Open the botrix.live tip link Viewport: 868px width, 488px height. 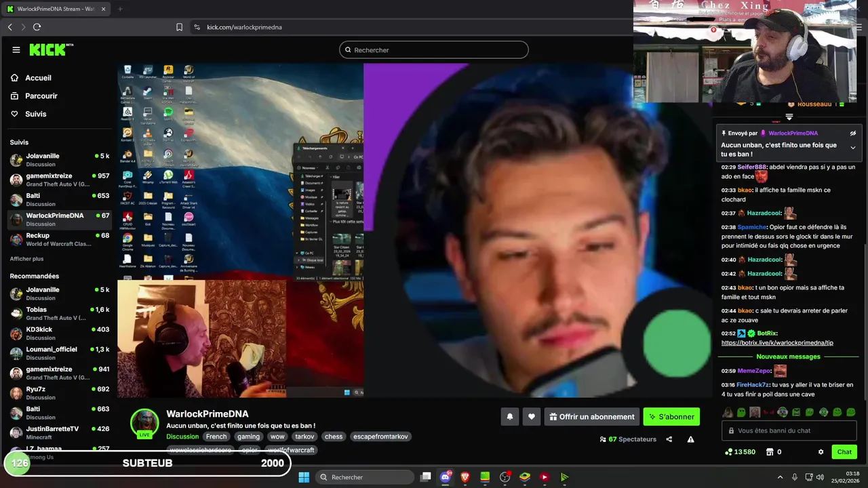(777, 343)
